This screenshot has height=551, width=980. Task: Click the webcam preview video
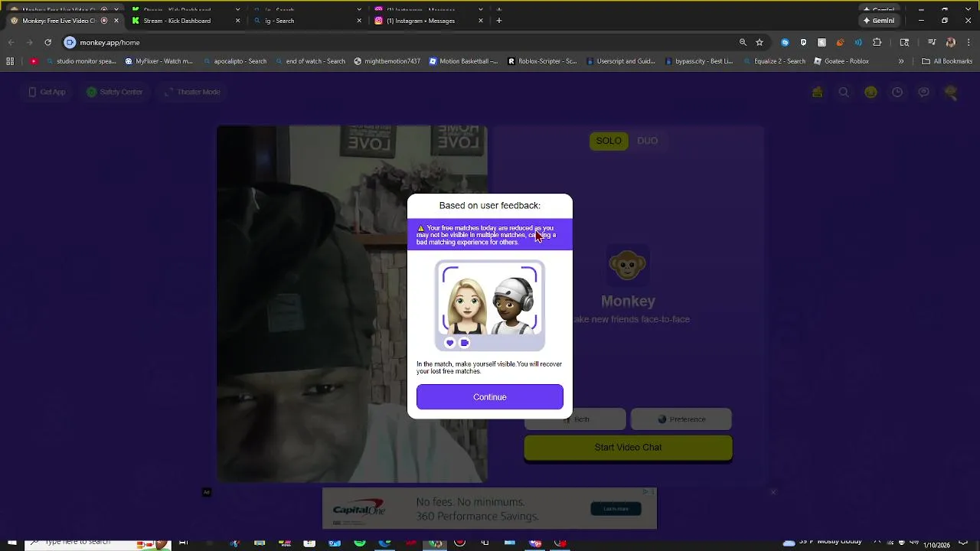point(351,304)
